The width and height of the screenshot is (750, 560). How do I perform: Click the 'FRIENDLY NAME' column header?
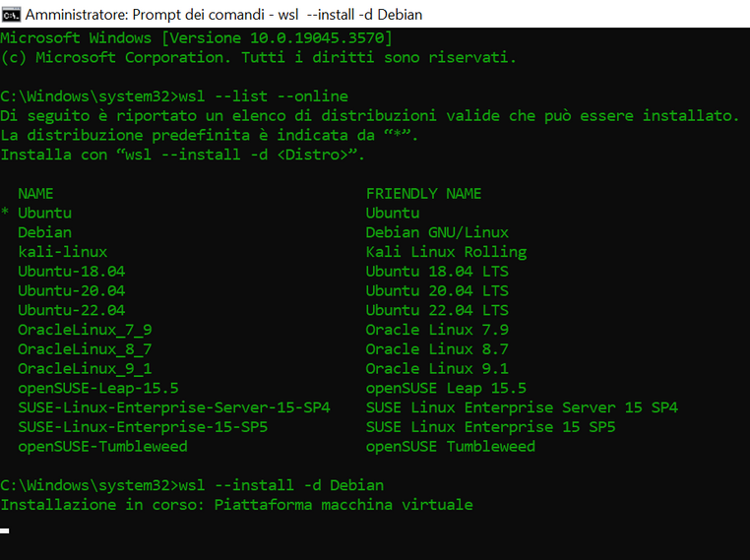click(424, 194)
